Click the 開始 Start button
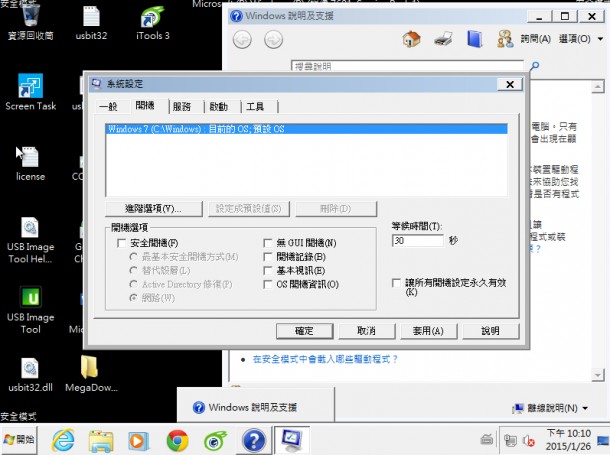This screenshot has height=455, width=610. 19,440
